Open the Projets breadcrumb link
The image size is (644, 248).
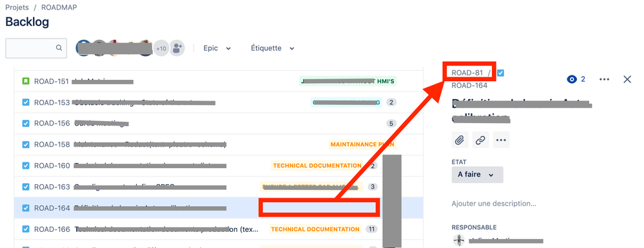pos(17,7)
